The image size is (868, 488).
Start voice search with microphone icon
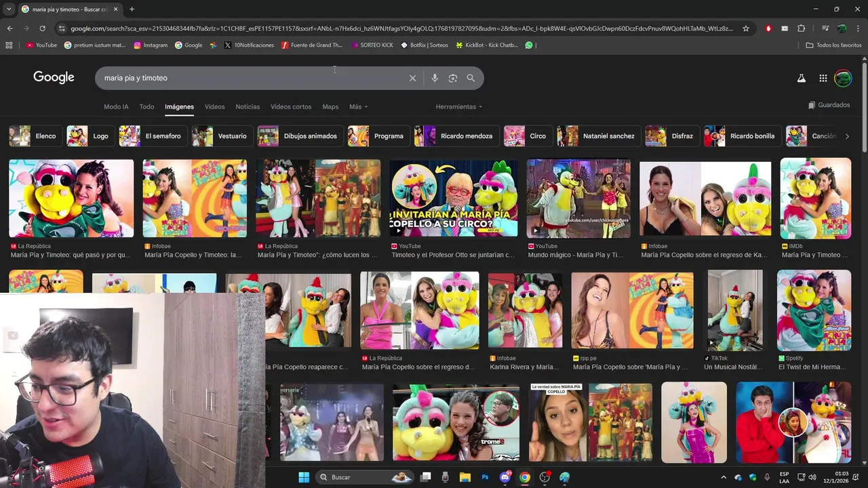point(435,78)
